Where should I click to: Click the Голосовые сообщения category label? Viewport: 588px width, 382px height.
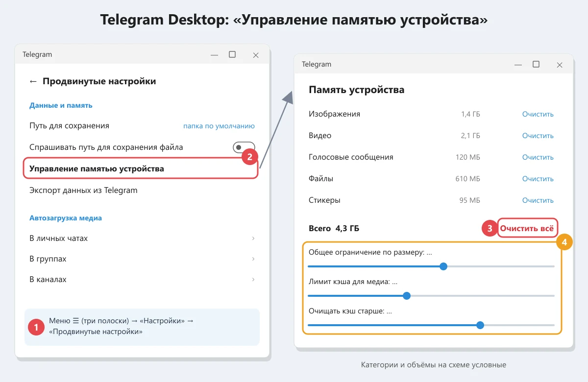tap(351, 157)
